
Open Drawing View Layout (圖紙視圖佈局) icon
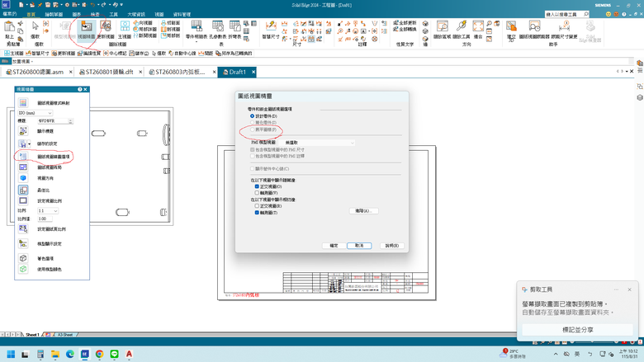pos(23,167)
